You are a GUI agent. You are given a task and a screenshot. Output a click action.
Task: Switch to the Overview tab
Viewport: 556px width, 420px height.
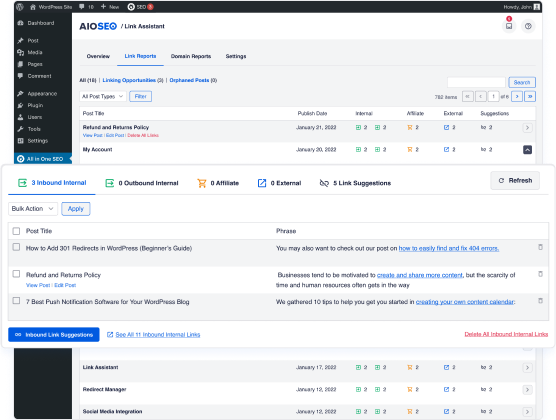pos(98,56)
